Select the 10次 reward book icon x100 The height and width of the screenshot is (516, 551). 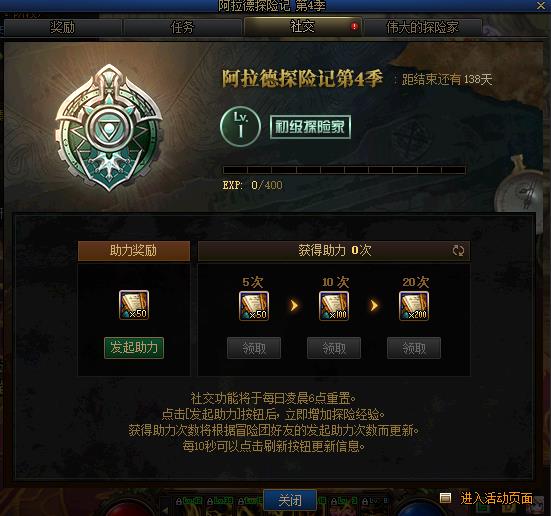(334, 306)
